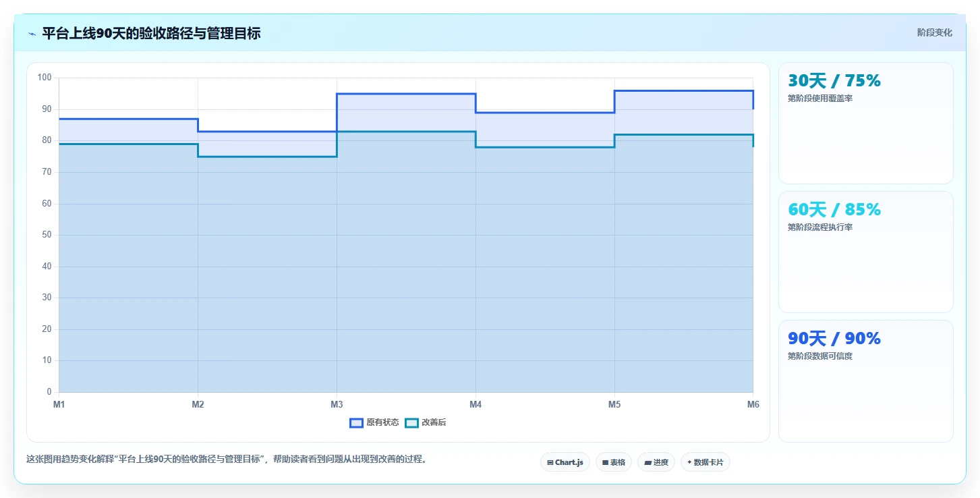Click the 50 y-axis tick label
Viewport: 980px width, 498px height.
47,235
